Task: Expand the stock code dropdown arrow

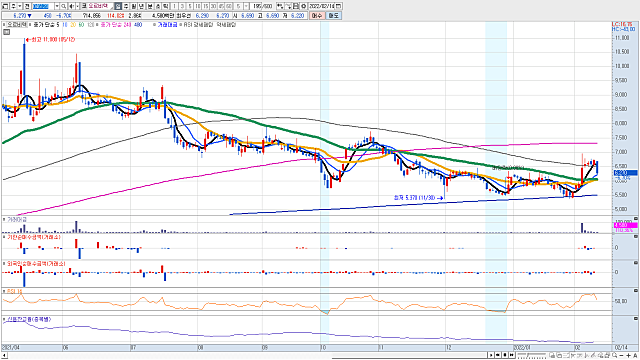Action: coord(57,6)
